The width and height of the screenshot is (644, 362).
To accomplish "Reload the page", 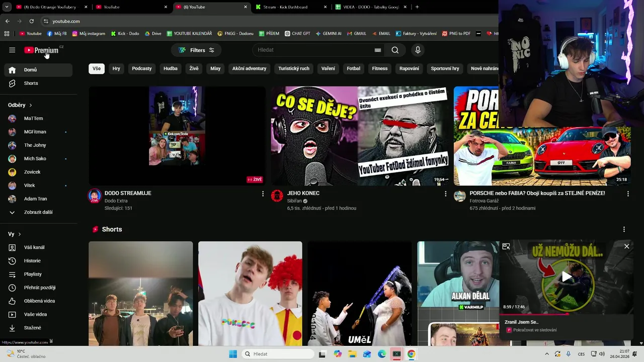I will point(31,21).
